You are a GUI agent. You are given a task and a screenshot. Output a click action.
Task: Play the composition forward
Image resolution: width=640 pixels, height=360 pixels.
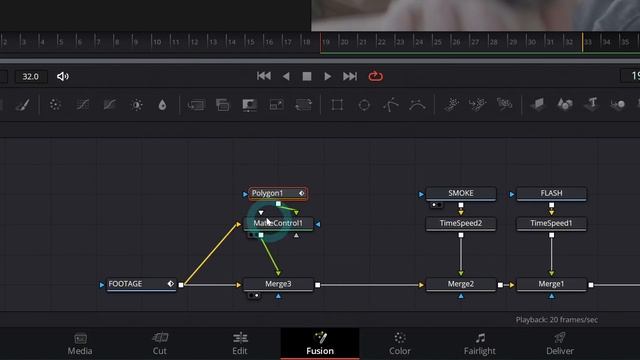pyautogui.click(x=327, y=76)
